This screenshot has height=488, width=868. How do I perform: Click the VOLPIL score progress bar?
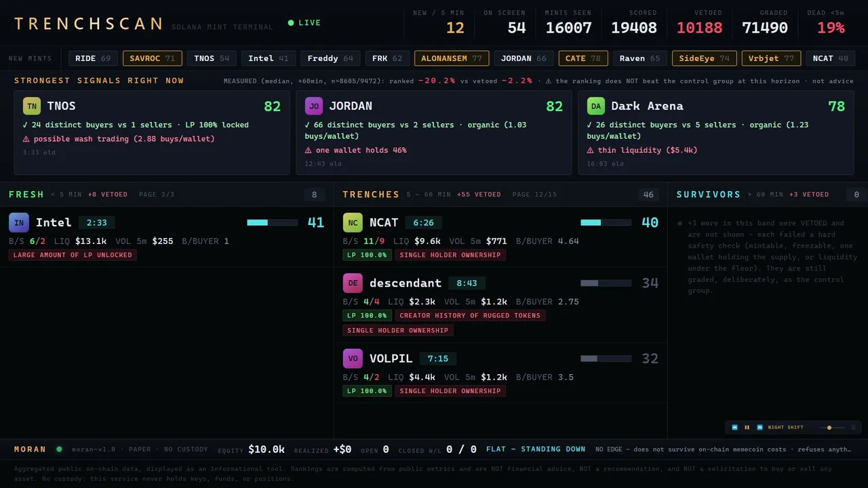pos(606,359)
